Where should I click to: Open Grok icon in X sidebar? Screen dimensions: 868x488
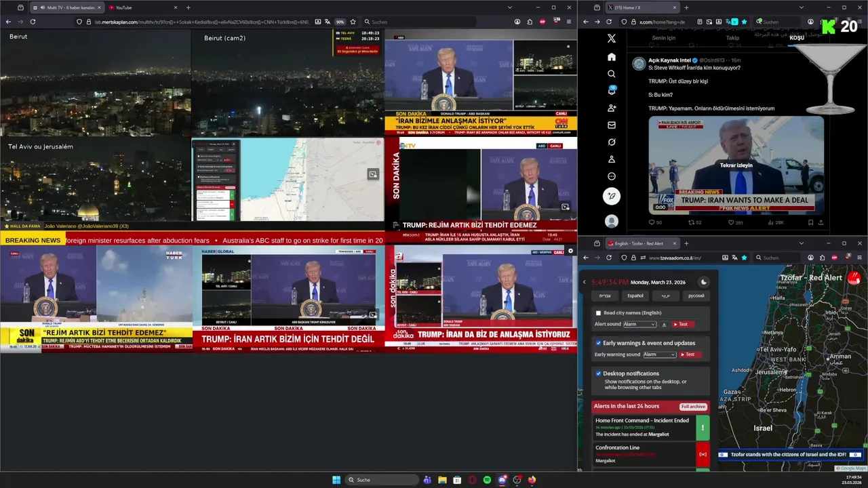[612, 142]
